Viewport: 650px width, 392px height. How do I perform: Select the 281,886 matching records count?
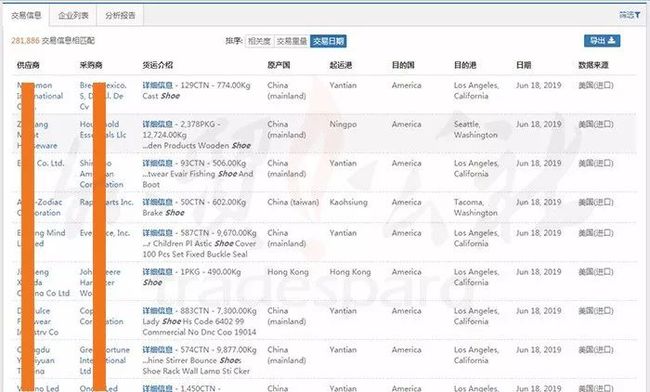pyautogui.click(x=25, y=41)
